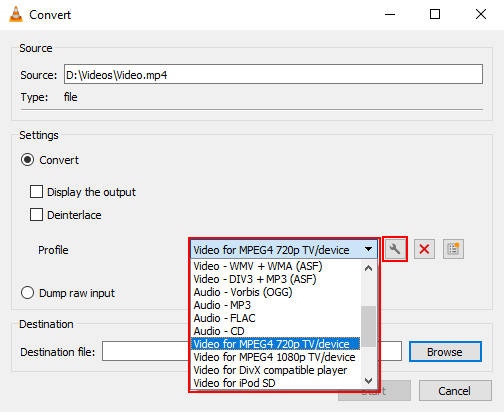Choose Audio - FLAC profile
Image resolution: width=504 pixels, height=412 pixels.
(275, 318)
